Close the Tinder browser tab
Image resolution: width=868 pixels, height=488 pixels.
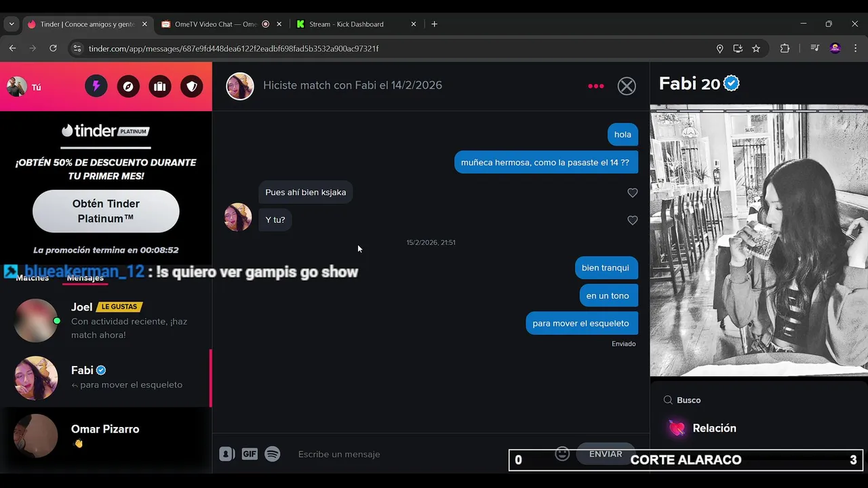(144, 24)
